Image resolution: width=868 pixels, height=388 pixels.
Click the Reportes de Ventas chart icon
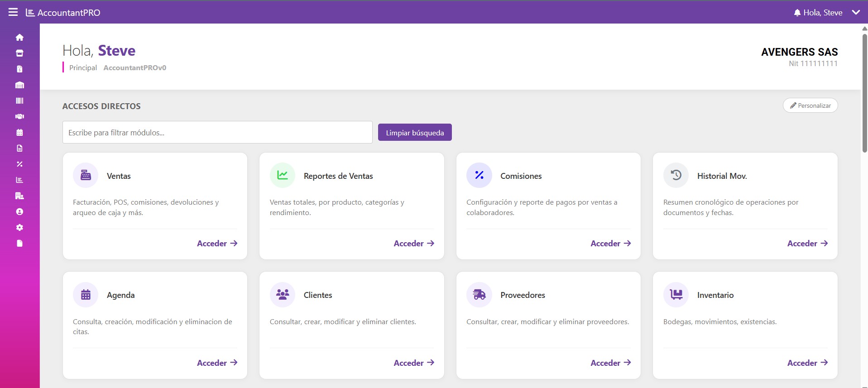283,175
